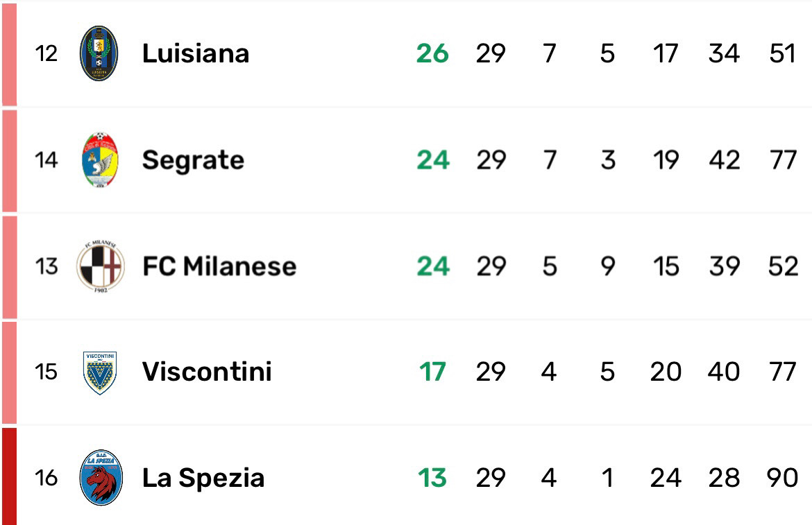The width and height of the screenshot is (812, 525).
Task: Click Segrate's 42 goals scored value
Action: click(724, 160)
